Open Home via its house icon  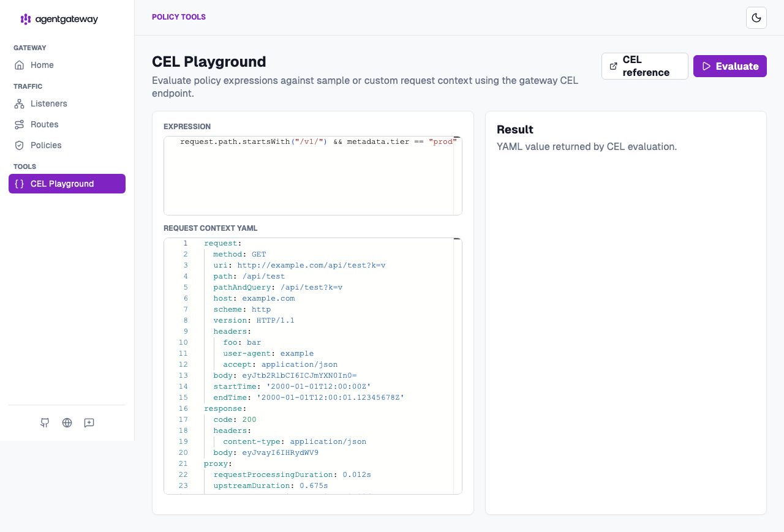click(20, 65)
